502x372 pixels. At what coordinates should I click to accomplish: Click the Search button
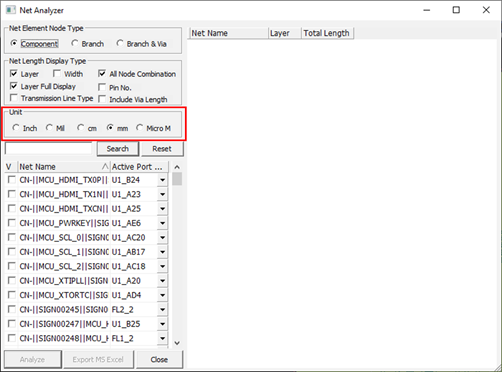pos(118,149)
